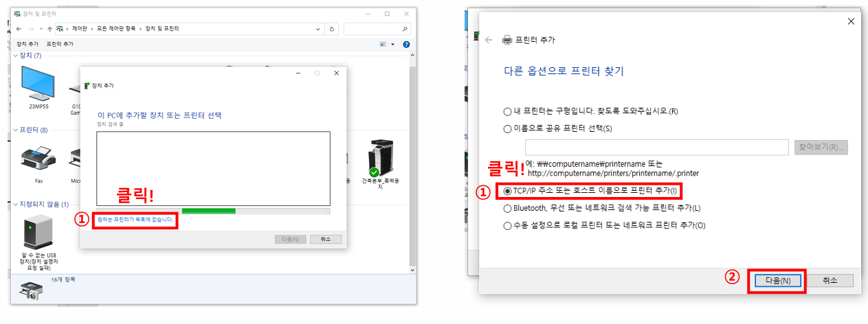Collapse the 프린터 (8) group

pos(16,130)
